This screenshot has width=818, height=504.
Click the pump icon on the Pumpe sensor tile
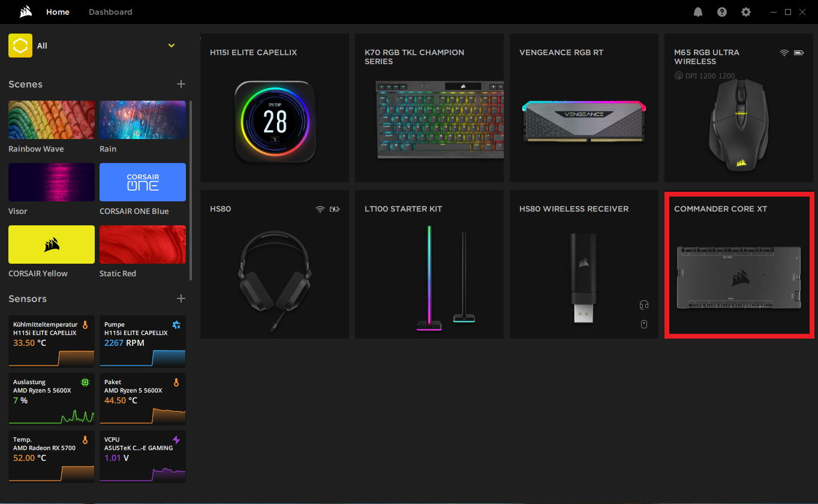[176, 324]
